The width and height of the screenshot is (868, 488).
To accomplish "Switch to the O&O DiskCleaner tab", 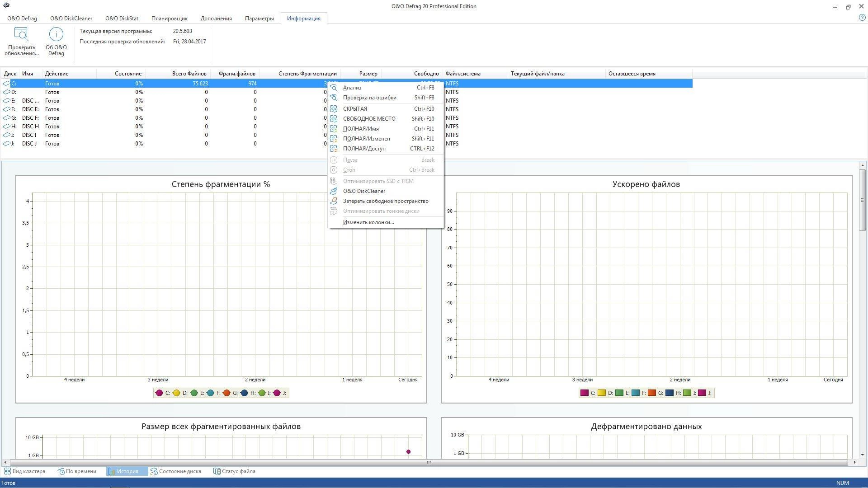I will pos(71,19).
